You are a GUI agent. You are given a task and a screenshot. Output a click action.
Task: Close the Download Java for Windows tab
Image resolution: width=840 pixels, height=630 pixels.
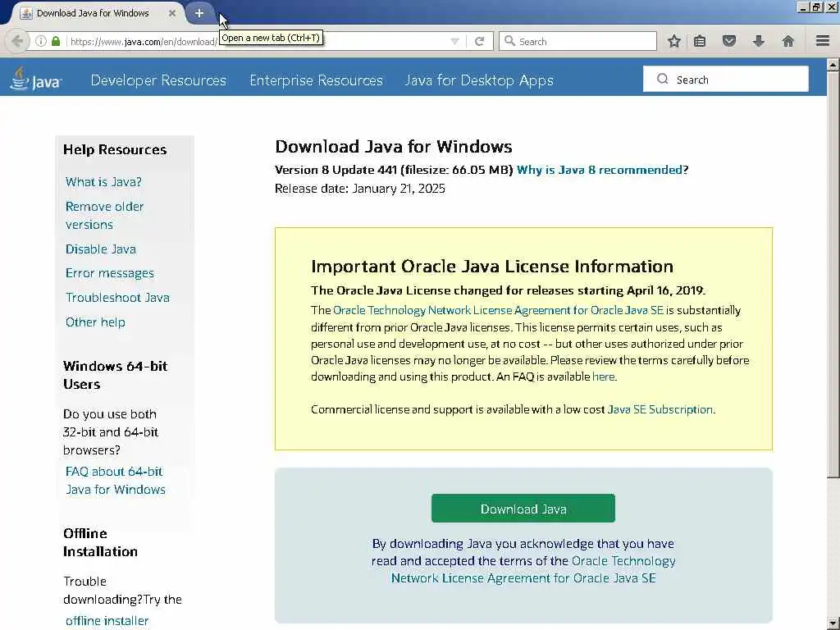pyautogui.click(x=172, y=13)
